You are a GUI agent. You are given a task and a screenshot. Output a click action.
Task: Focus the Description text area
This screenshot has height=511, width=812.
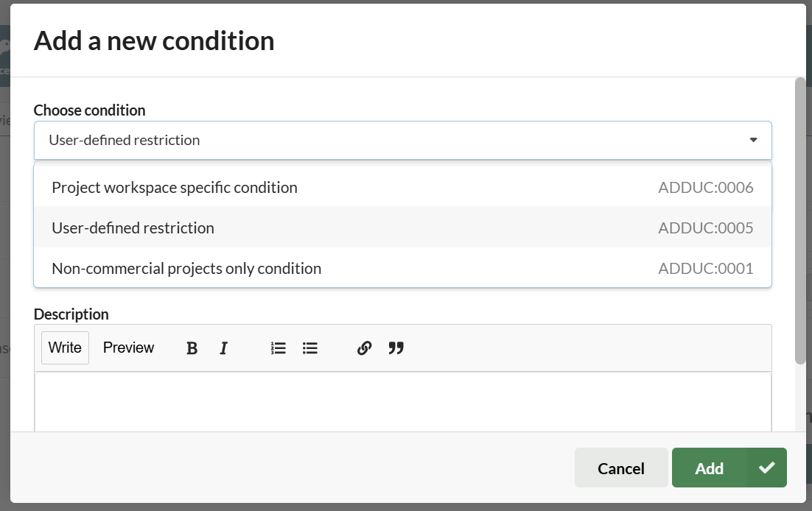tap(402, 401)
